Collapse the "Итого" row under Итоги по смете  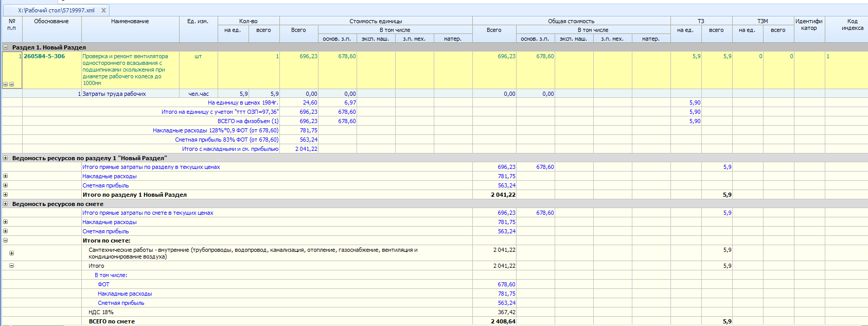(x=11, y=266)
